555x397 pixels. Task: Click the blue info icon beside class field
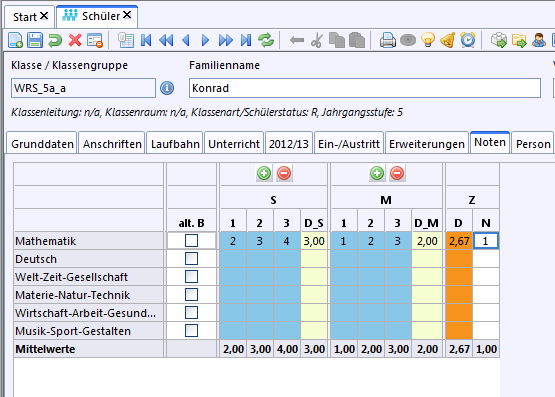click(167, 88)
